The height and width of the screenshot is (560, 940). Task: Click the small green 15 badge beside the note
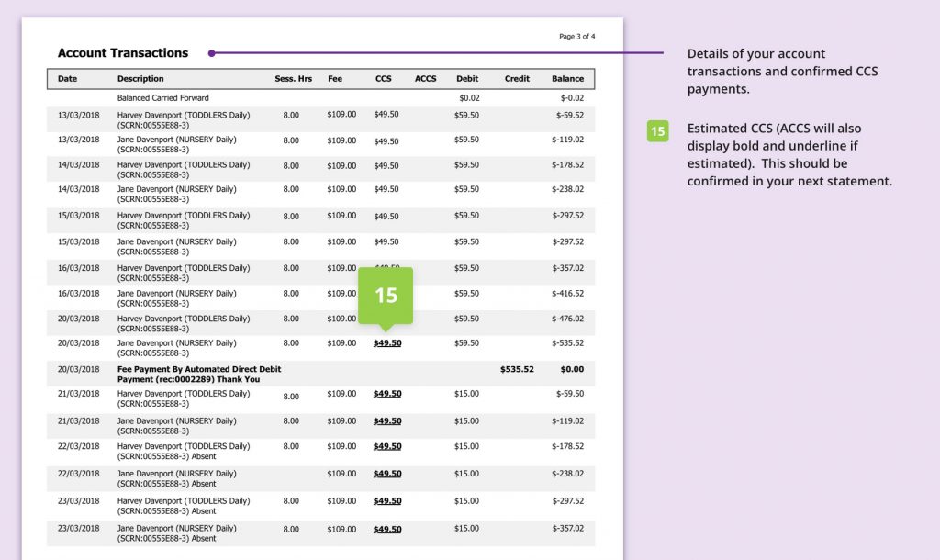(x=657, y=131)
